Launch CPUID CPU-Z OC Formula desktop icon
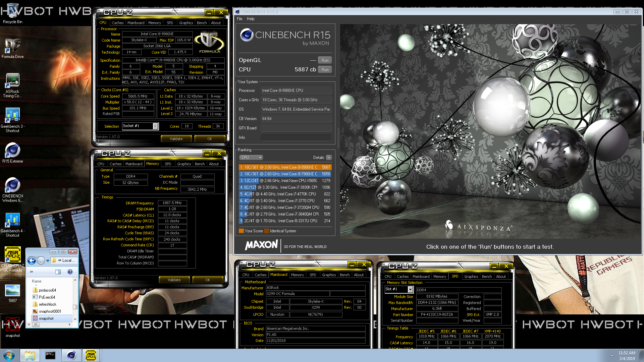The height and width of the screenshot is (362, 644). click(x=12, y=259)
